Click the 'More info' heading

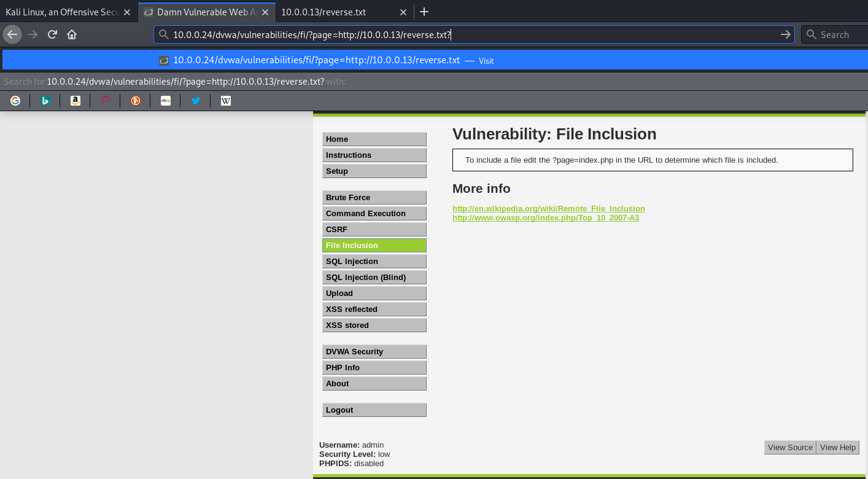(x=481, y=189)
